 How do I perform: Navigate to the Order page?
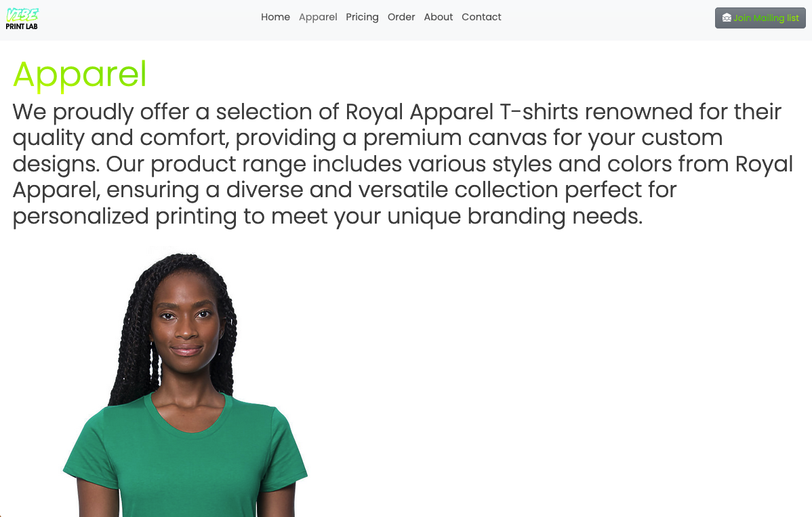[x=401, y=17]
